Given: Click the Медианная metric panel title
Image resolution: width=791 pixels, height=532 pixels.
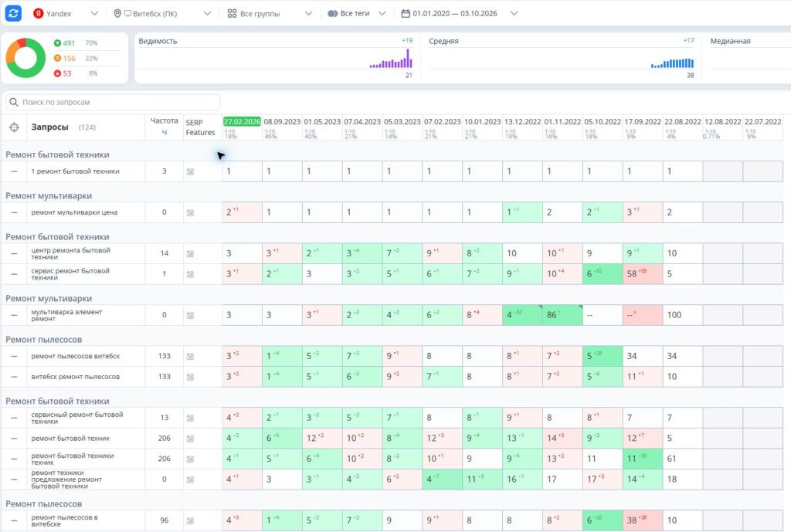Looking at the screenshot, I should click(730, 42).
